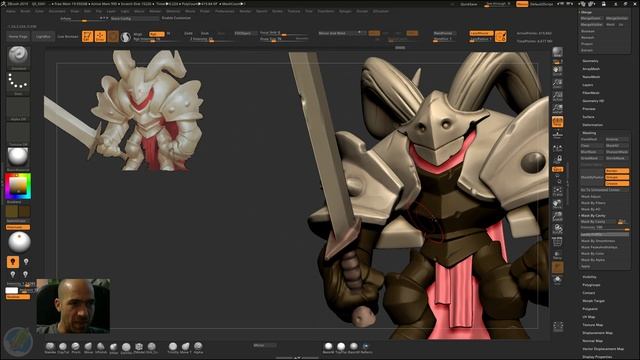Open the Alpha Off selector on left shelf

[x=18, y=108]
